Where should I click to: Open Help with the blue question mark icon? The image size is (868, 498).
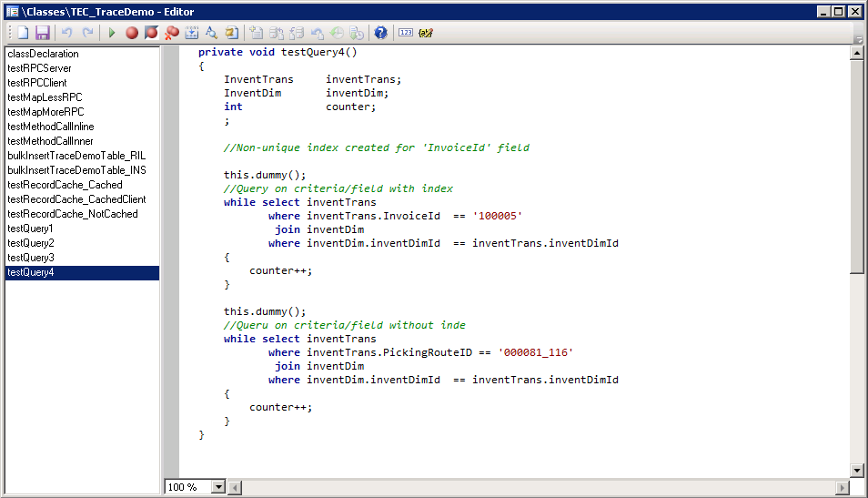click(x=380, y=33)
